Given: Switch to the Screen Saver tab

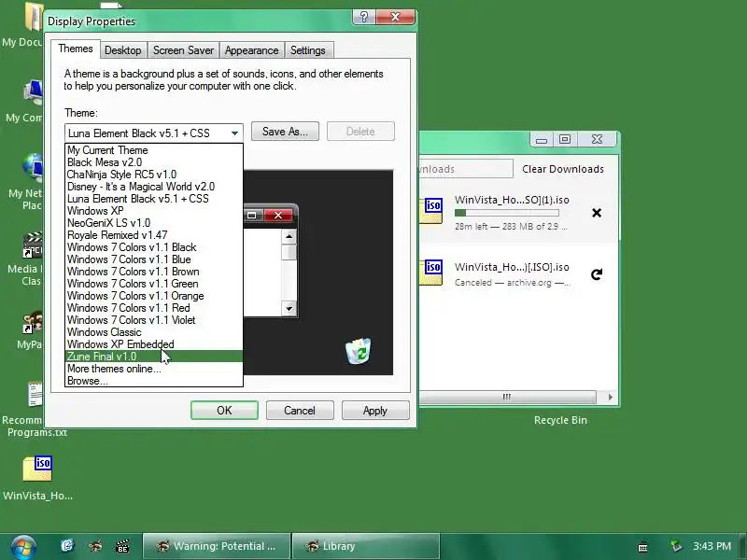Looking at the screenshot, I should click(183, 50).
